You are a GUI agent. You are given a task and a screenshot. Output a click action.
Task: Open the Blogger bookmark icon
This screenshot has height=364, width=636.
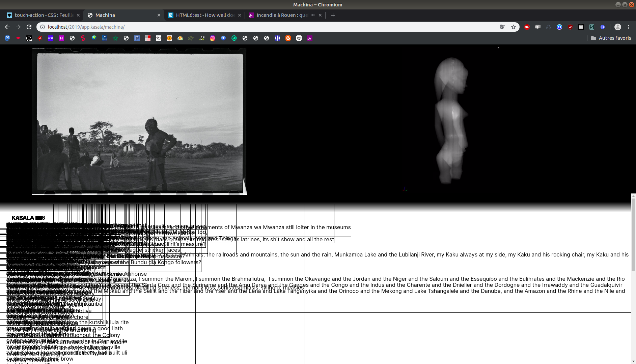[x=288, y=38]
